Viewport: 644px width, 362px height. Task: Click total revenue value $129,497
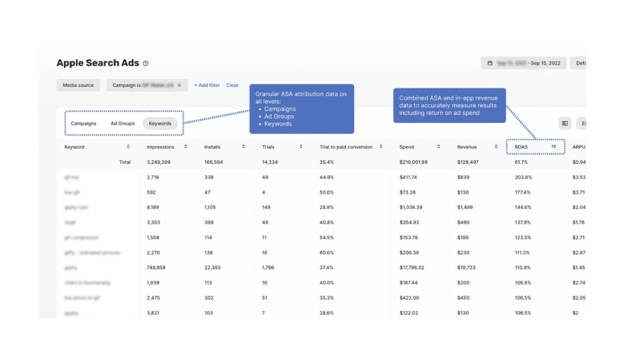coord(468,162)
